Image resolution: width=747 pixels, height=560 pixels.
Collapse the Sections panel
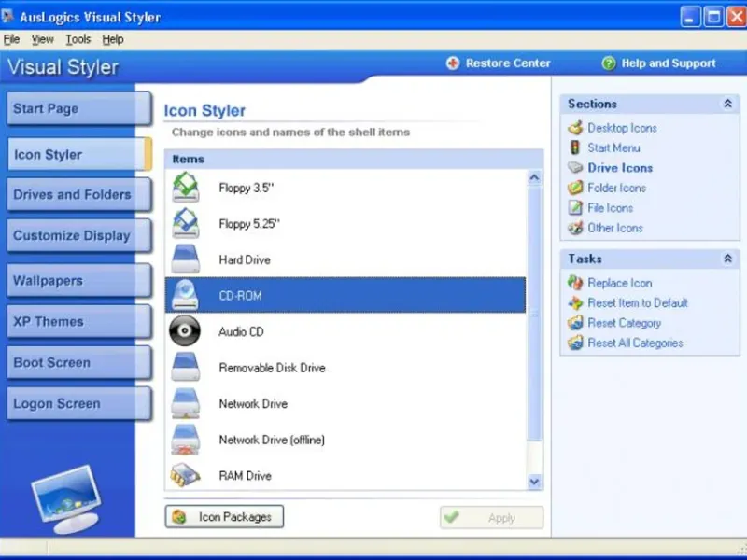point(727,104)
